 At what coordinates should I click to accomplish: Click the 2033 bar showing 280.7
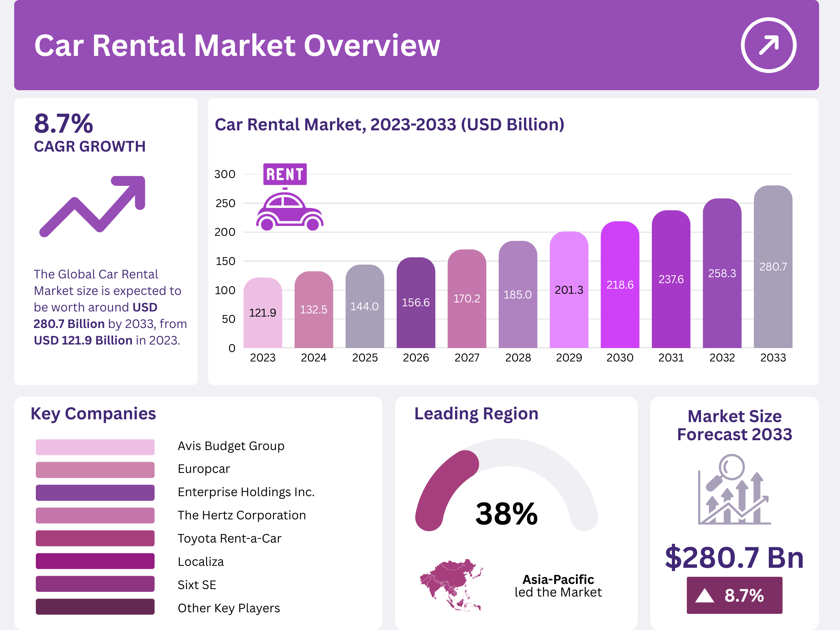tap(773, 268)
